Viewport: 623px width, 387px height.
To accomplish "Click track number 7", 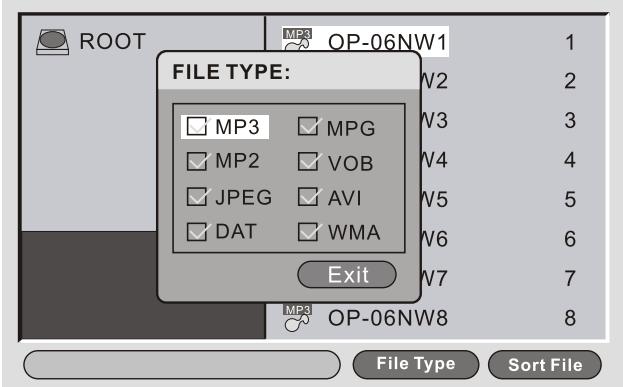I will pyautogui.click(x=570, y=278).
